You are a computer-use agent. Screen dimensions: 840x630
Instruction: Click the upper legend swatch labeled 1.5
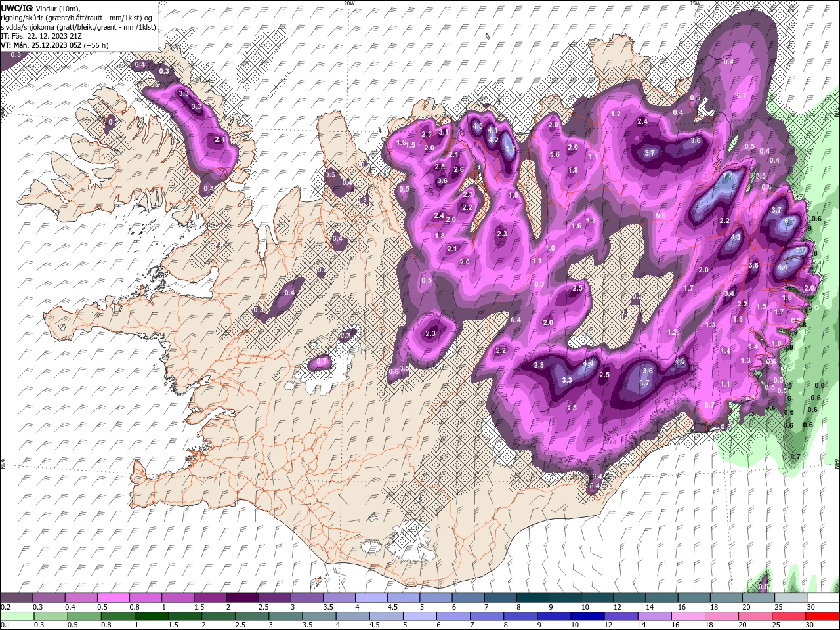pyautogui.click(x=209, y=598)
